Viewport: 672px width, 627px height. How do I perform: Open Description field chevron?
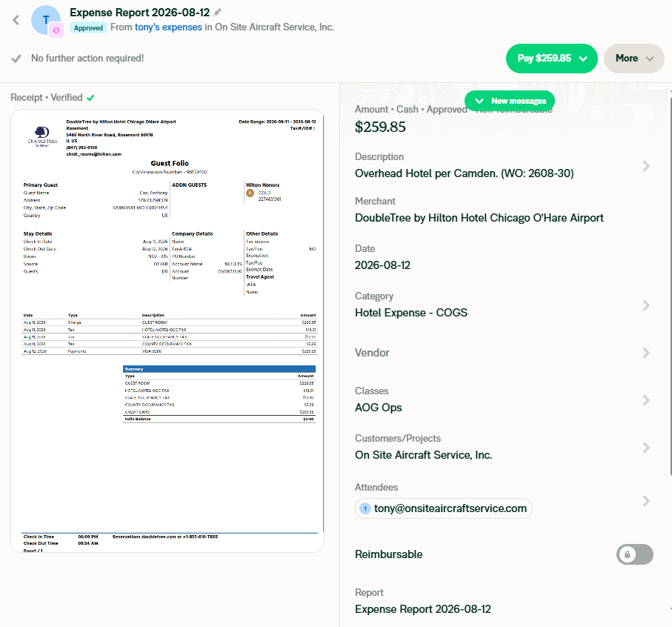(646, 166)
